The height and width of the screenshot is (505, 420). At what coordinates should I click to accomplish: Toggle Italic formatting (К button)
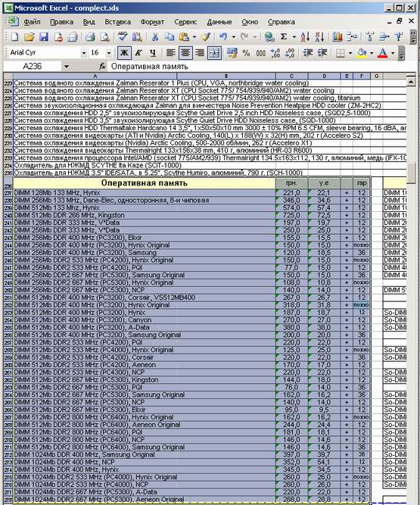click(138, 53)
